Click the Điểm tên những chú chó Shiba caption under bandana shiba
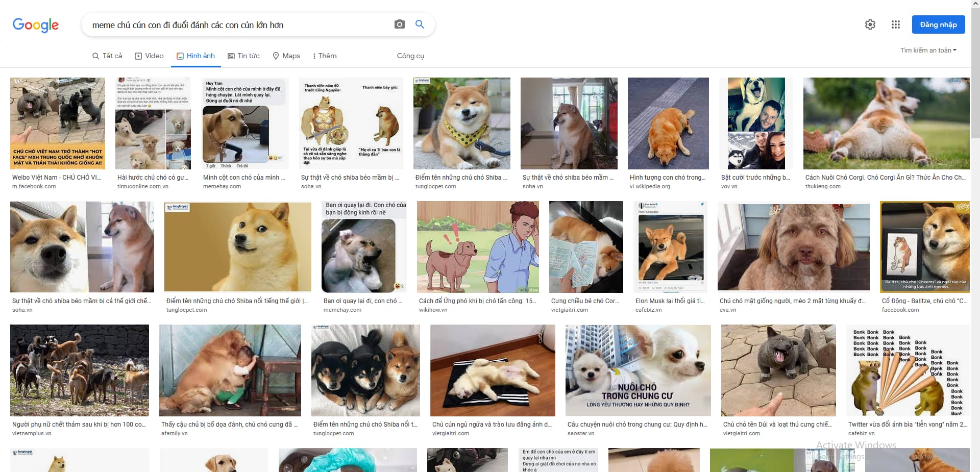The image size is (980, 472). [x=461, y=178]
